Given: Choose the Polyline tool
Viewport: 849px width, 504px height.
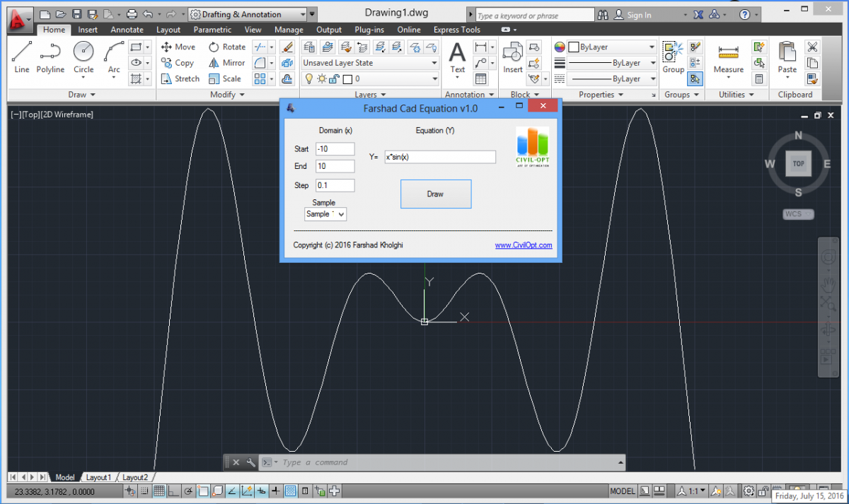Looking at the screenshot, I should 50,55.
